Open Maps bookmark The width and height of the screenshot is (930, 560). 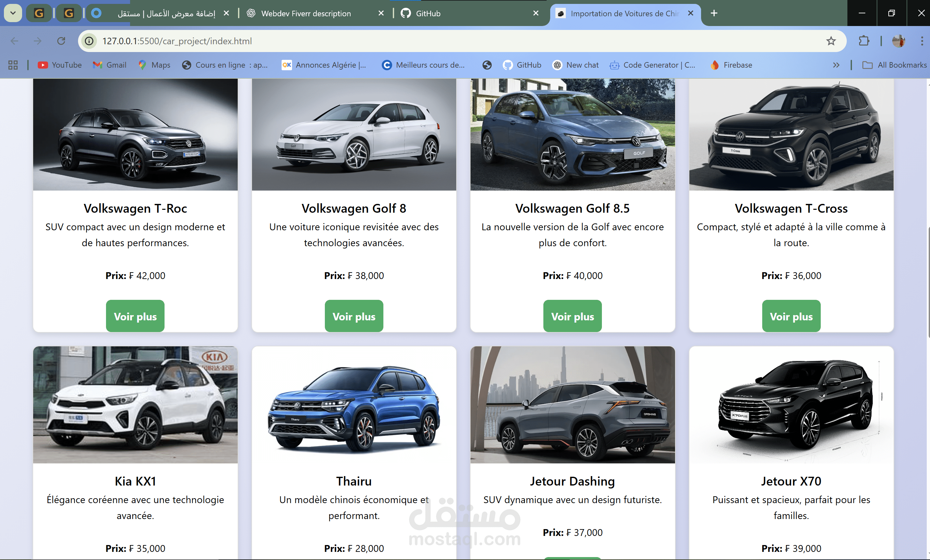[154, 65]
